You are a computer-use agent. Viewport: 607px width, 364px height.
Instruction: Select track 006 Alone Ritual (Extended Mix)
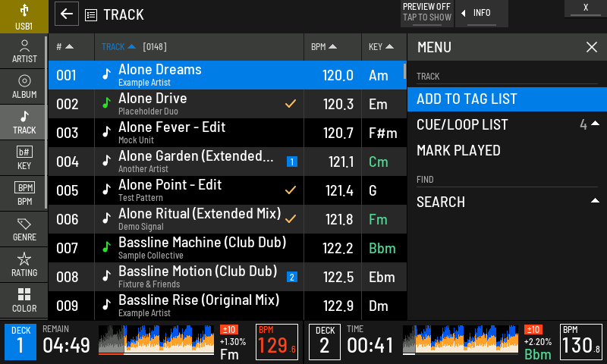point(228,219)
